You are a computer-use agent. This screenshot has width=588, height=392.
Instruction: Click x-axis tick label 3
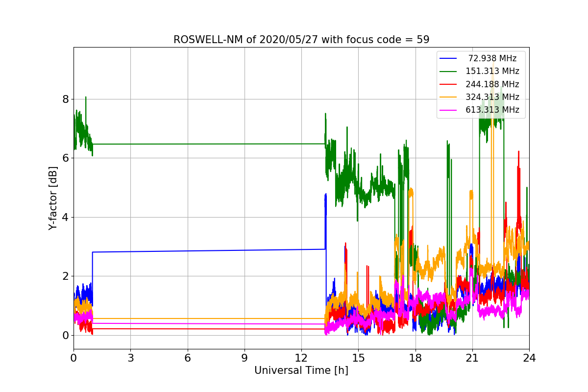[x=130, y=358]
